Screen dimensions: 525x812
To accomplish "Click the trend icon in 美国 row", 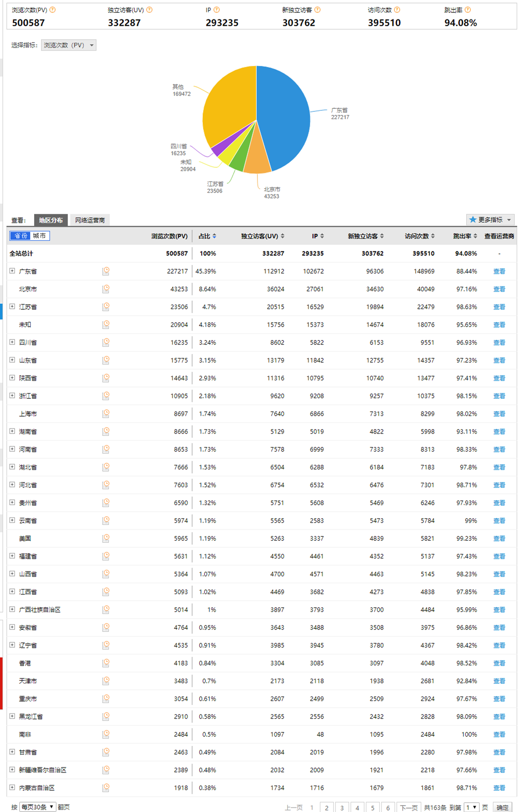I will click(x=106, y=538).
